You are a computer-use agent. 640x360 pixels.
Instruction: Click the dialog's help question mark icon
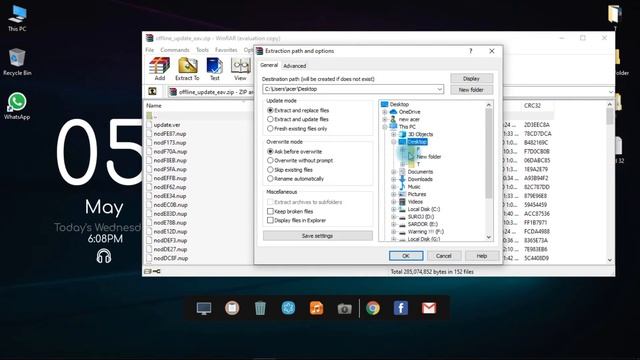pyautogui.click(x=471, y=51)
